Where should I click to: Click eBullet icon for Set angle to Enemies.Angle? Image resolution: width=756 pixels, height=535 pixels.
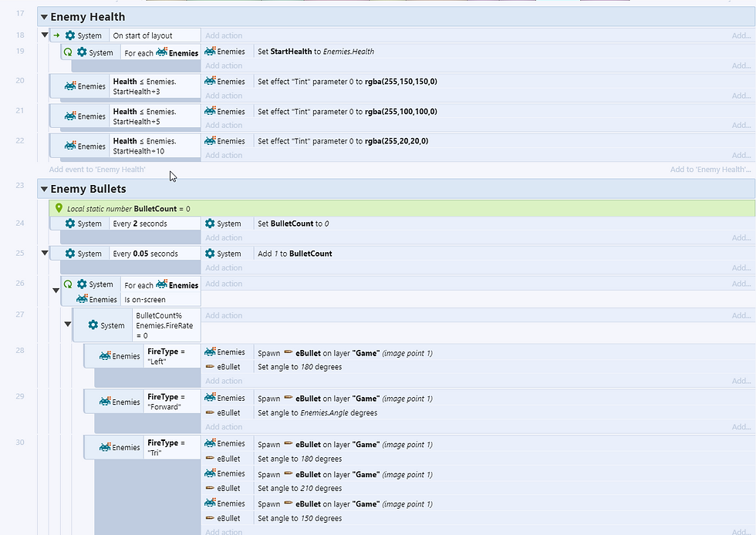point(210,412)
